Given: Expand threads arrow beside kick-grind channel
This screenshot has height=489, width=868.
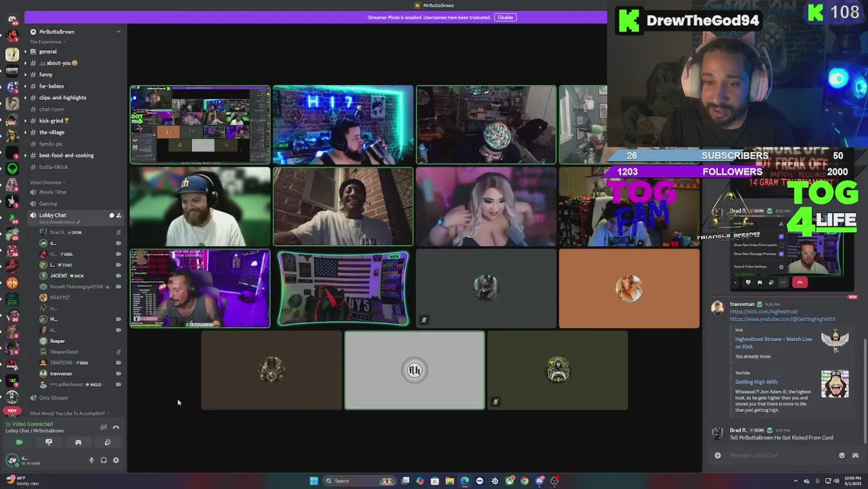Looking at the screenshot, I should (26, 121).
